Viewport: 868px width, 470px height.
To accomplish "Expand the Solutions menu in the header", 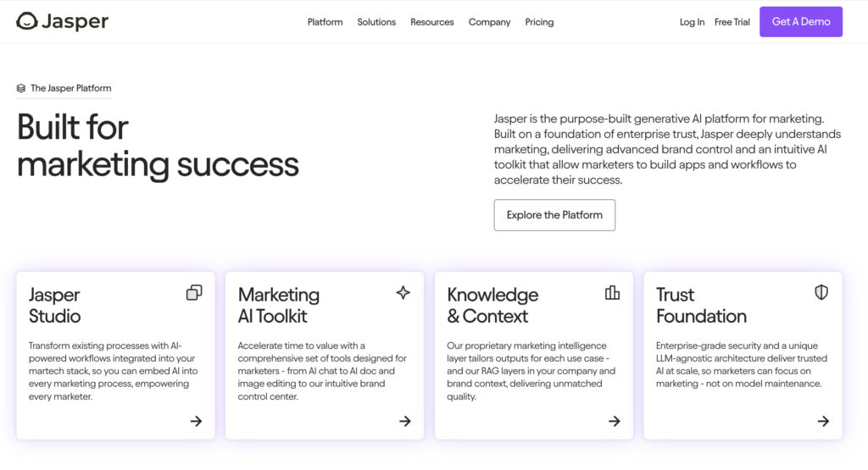I will pos(376,22).
